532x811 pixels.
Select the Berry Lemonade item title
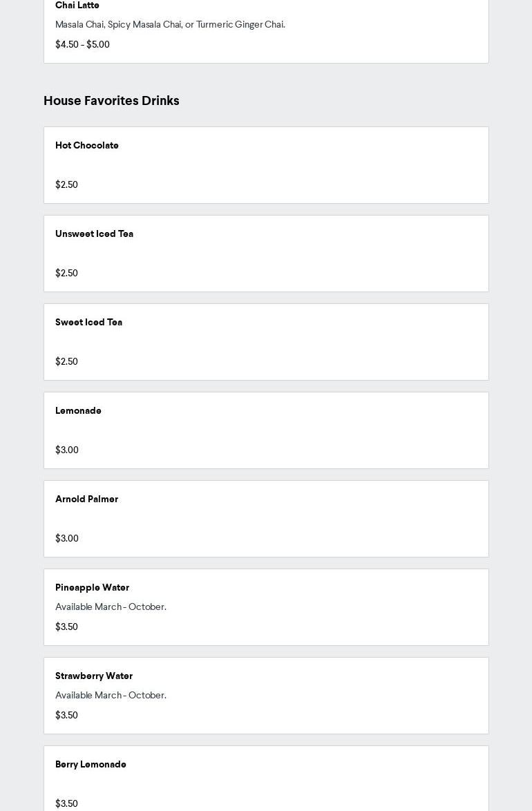(x=91, y=765)
